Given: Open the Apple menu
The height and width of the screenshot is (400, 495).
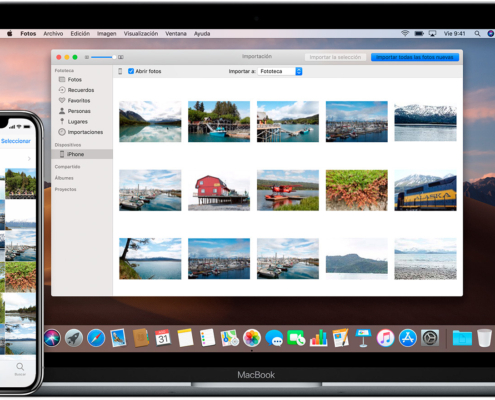Looking at the screenshot, I should pyautogui.click(x=10, y=33).
